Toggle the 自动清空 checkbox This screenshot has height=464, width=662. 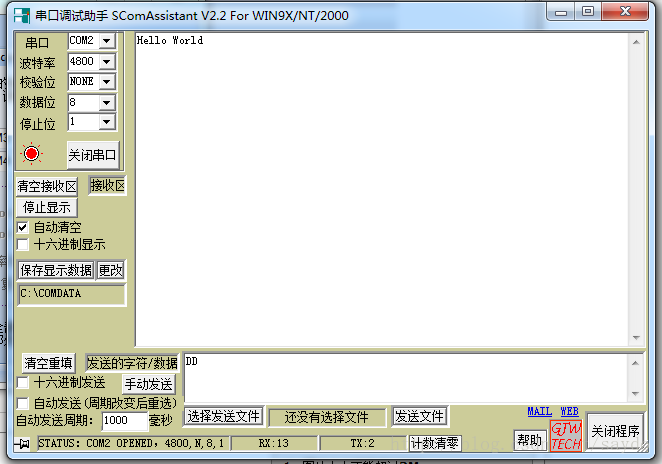coord(22,228)
